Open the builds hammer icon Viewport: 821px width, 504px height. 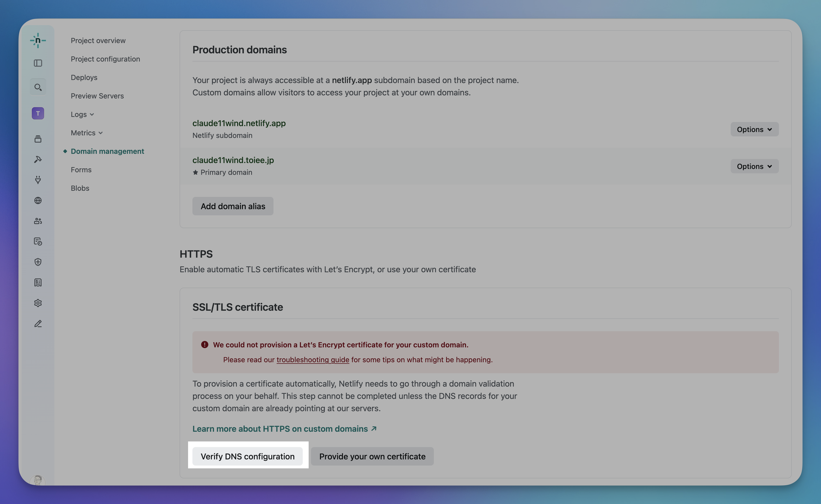pos(38,159)
